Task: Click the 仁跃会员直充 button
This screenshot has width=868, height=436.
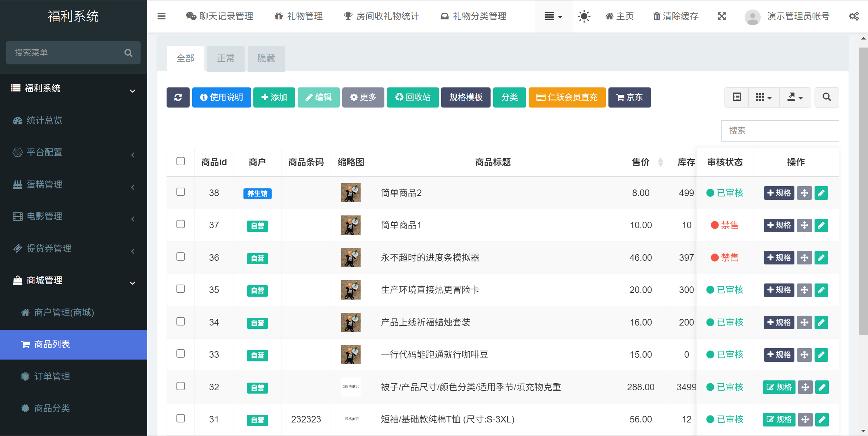Action: point(567,97)
